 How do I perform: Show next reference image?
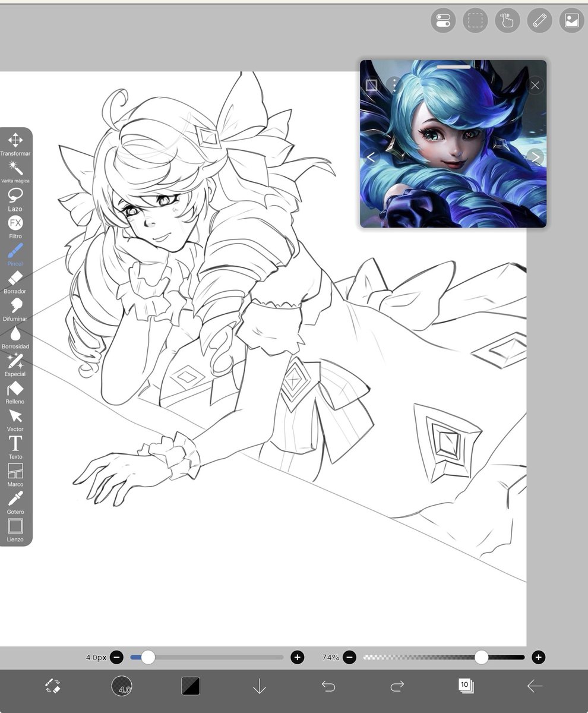[x=535, y=157]
